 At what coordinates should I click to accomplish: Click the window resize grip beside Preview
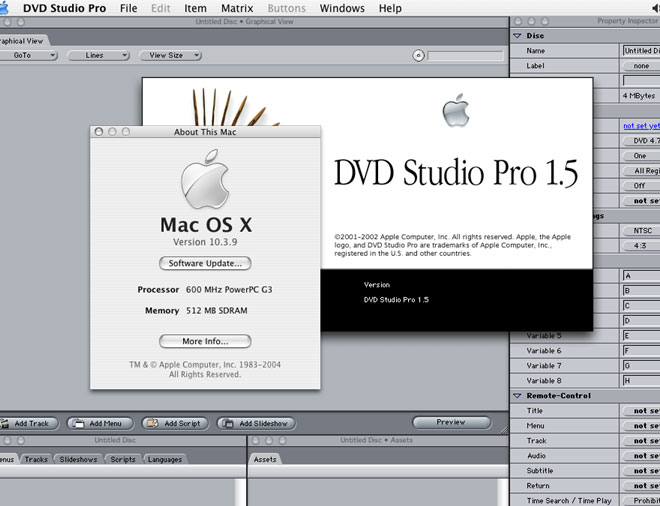pyautogui.click(x=504, y=429)
